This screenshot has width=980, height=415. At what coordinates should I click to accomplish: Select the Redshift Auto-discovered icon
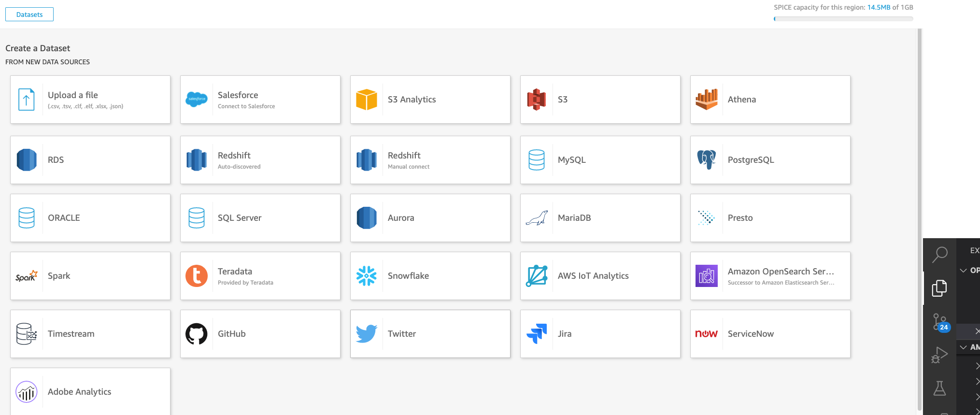pyautogui.click(x=197, y=160)
